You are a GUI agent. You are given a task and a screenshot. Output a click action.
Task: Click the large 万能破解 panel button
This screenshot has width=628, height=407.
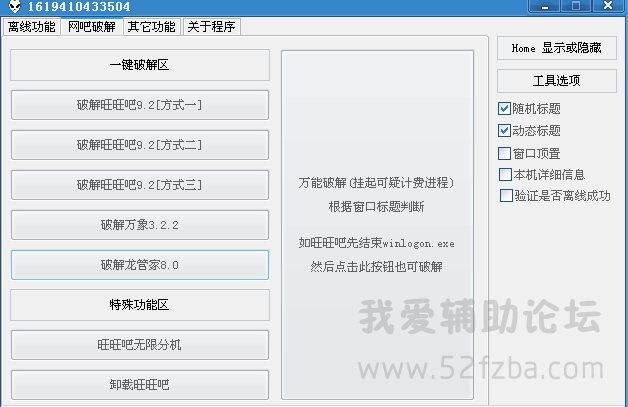(x=377, y=225)
